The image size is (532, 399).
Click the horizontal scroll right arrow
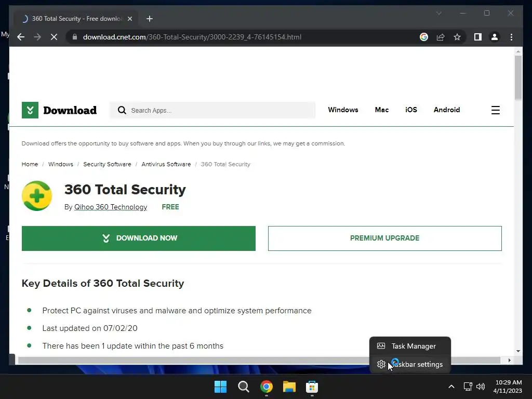[509, 361]
